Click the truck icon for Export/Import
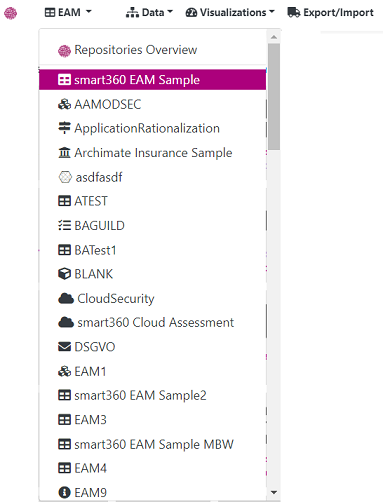The height and width of the screenshot is (502, 383). (x=294, y=13)
